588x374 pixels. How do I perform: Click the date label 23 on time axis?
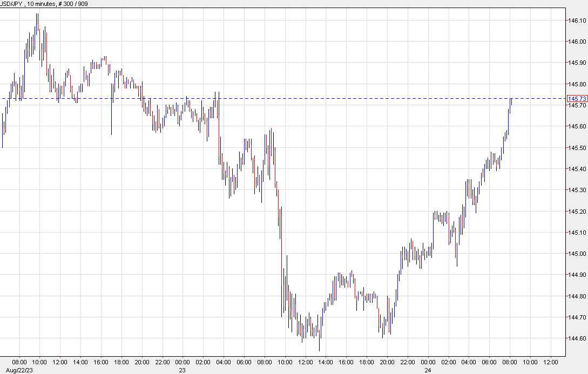(x=181, y=370)
